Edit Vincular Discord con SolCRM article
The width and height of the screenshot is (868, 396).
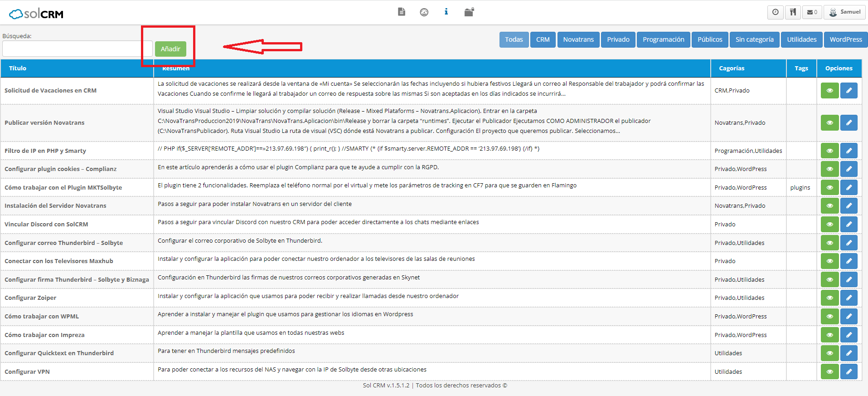[849, 224]
